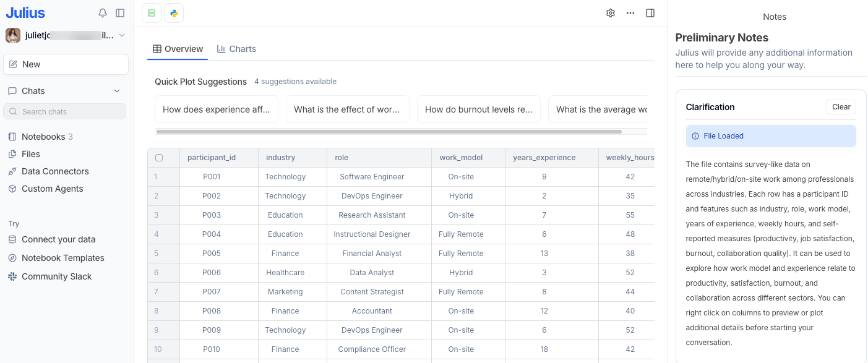Image resolution: width=868 pixels, height=363 pixels.
Task: Click the green spreadsheet file icon
Action: (151, 12)
